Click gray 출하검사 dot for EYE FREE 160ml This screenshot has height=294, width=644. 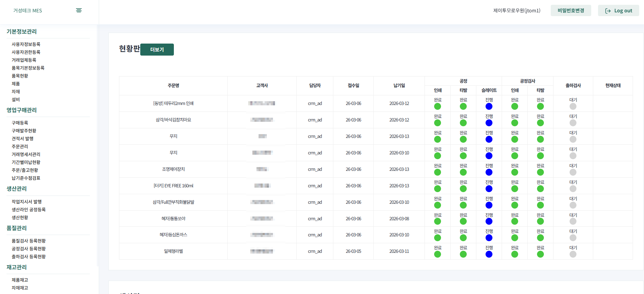[573, 189]
